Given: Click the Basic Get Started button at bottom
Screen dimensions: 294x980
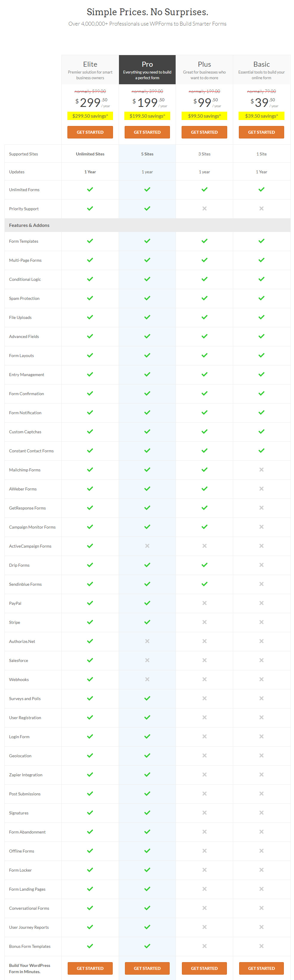Looking at the screenshot, I should pyautogui.click(x=261, y=968).
